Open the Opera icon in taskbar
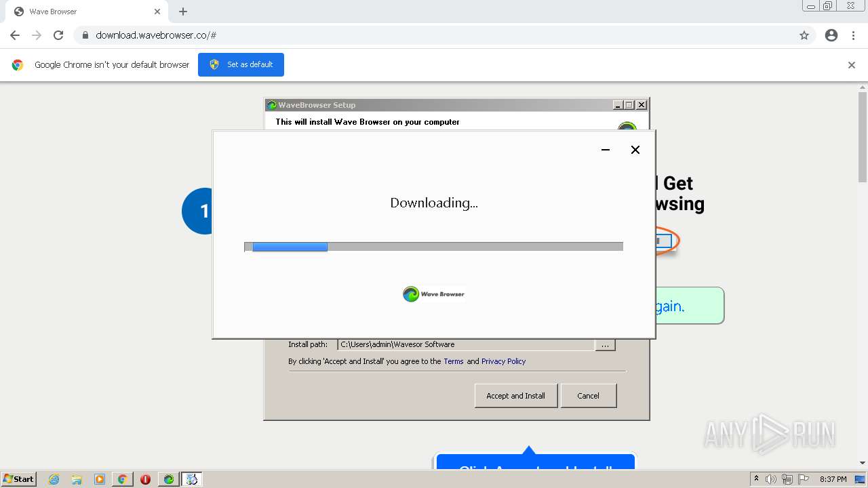This screenshot has height=488, width=868. (145, 479)
